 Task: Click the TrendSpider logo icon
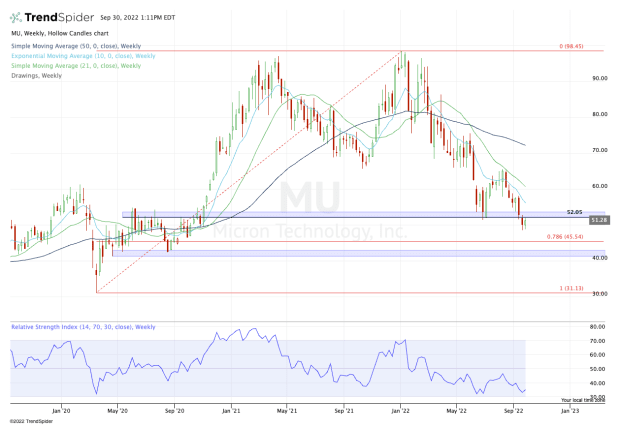pos(15,17)
